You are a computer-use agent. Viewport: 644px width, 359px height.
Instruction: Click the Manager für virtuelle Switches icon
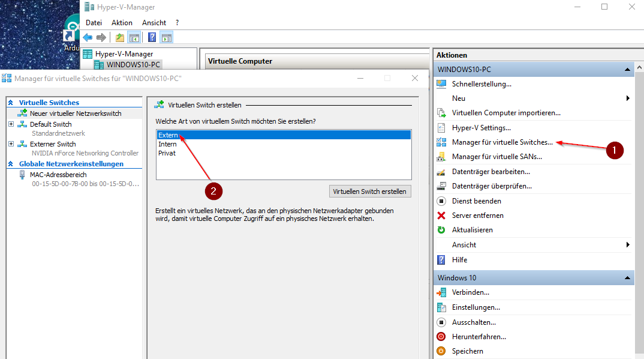[x=441, y=142]
